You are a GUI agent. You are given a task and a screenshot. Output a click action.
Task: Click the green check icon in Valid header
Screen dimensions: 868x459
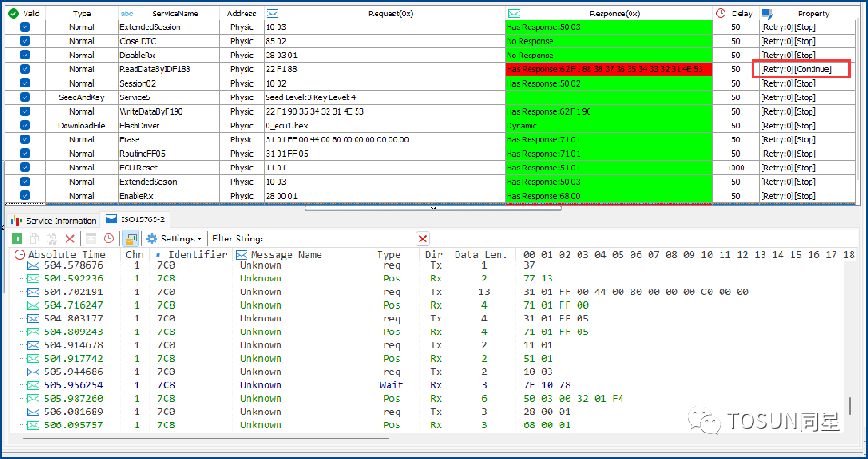pos(14,14)
